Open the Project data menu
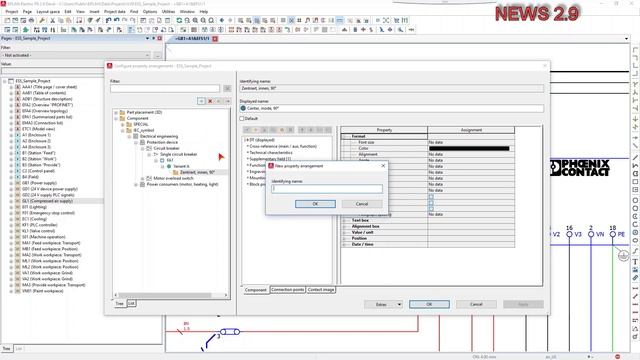The height and width of the screenshot is (360, 640). coord(114,11)
